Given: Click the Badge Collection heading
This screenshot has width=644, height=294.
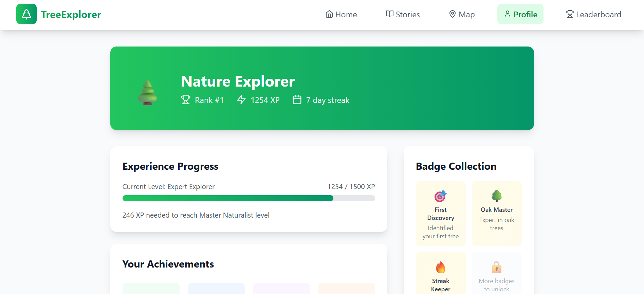Looking at the screenshot, I should pyautogui.click(x=456, y=166).
